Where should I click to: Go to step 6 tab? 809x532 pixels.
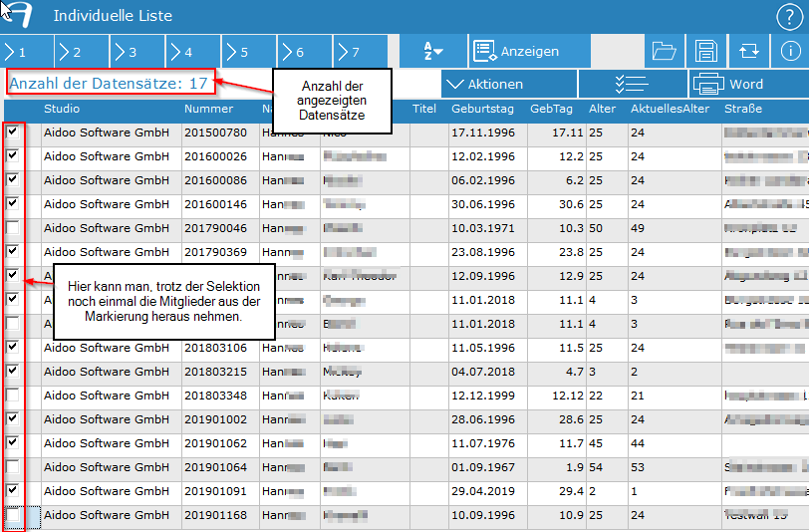point(305,52)
